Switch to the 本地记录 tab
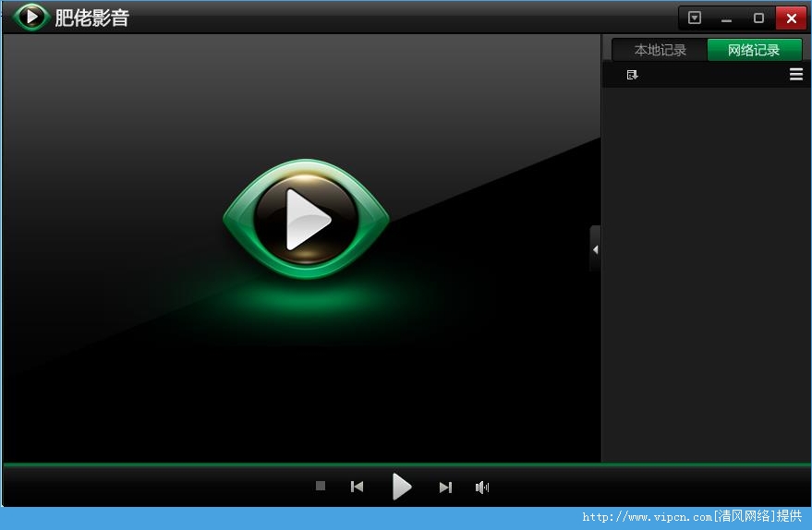The height and width of the screenshot is (530, 812). [660, 50]
